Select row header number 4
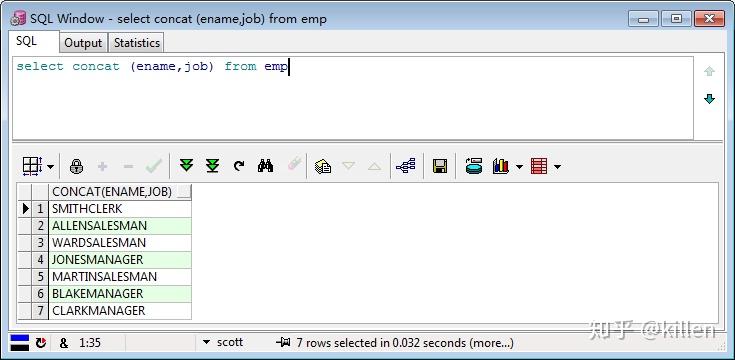The image size is (735, 360). point(40,259)
